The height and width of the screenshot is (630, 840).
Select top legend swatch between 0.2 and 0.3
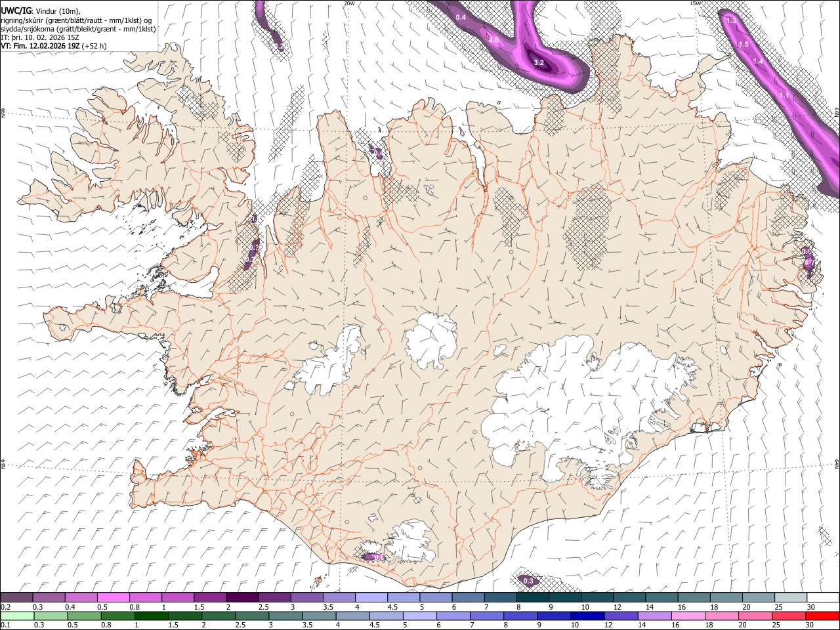[16, 597]
